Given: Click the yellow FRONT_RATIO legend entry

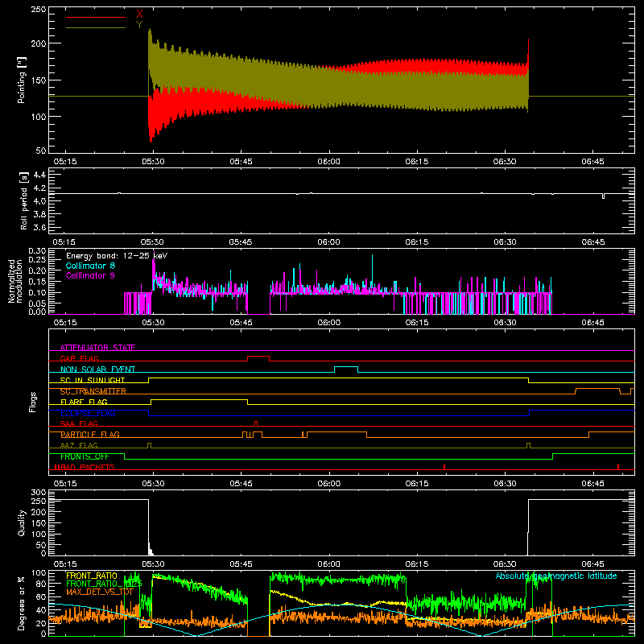Looking at the screenshot, I should coord(92,576).
